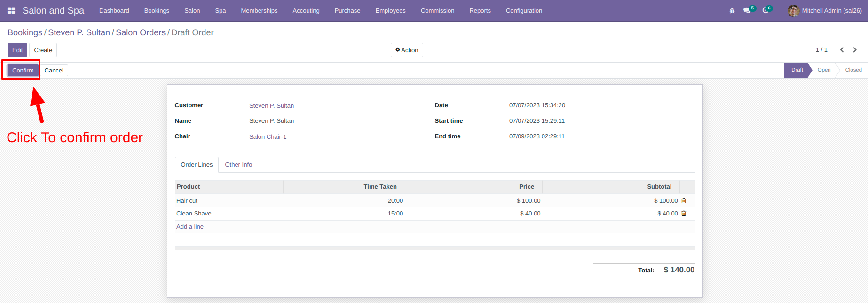The image size is (868, 303).
Task: Go to previous record arrow
Action: [842, 50]
